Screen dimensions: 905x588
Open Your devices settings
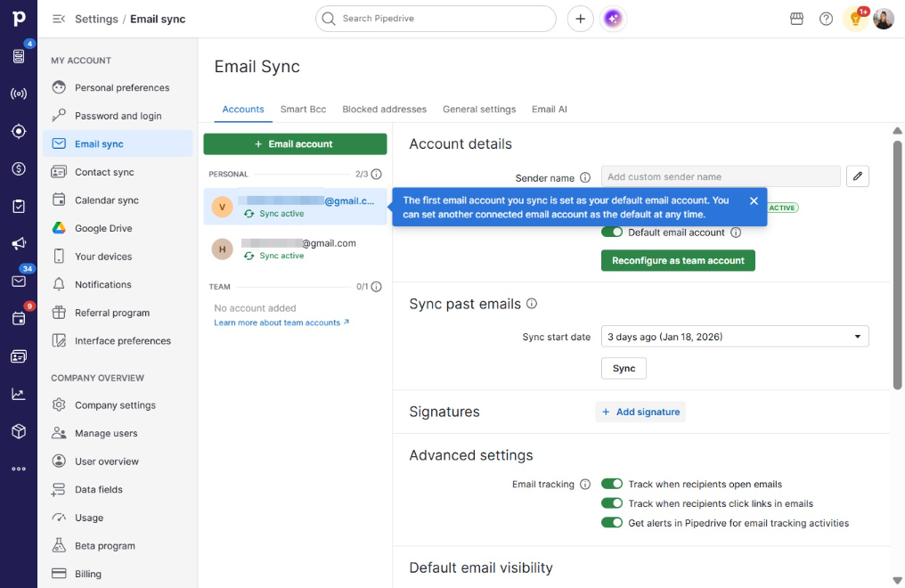[x=118, y=257]
